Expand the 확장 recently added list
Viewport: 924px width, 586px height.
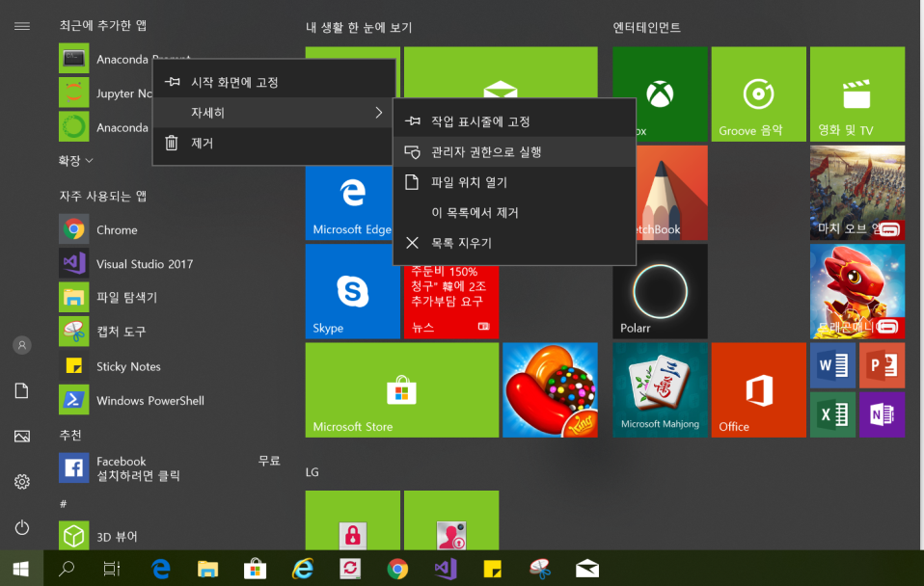click(x=76, y=160)
